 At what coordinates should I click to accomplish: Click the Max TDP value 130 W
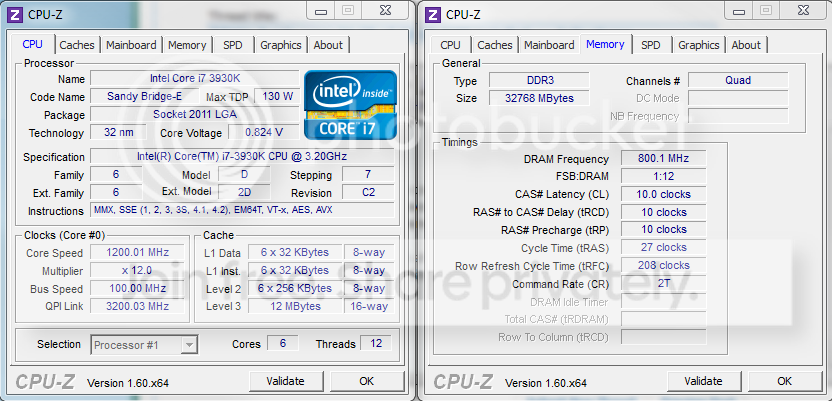(x=277, y=97)
